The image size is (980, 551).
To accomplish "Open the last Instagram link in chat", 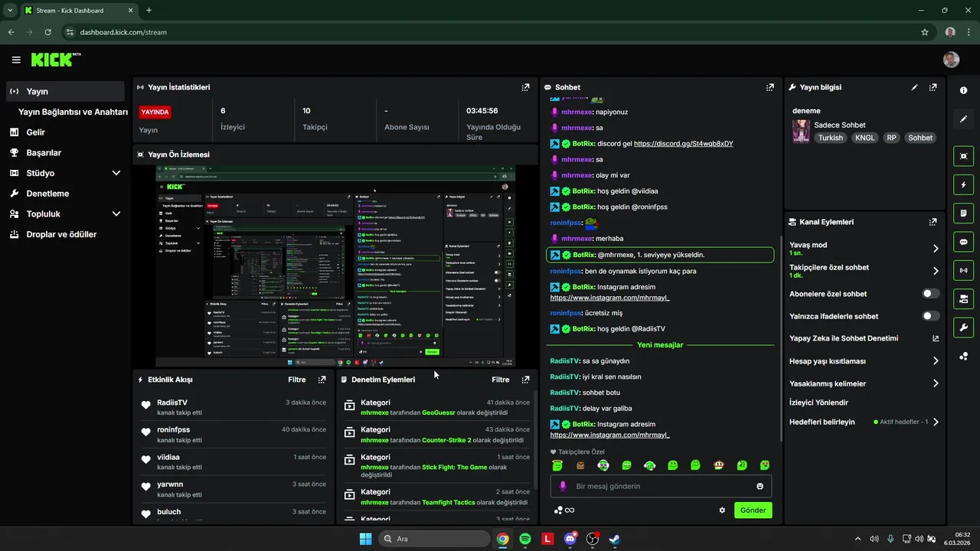I will (x=609, y=435).
